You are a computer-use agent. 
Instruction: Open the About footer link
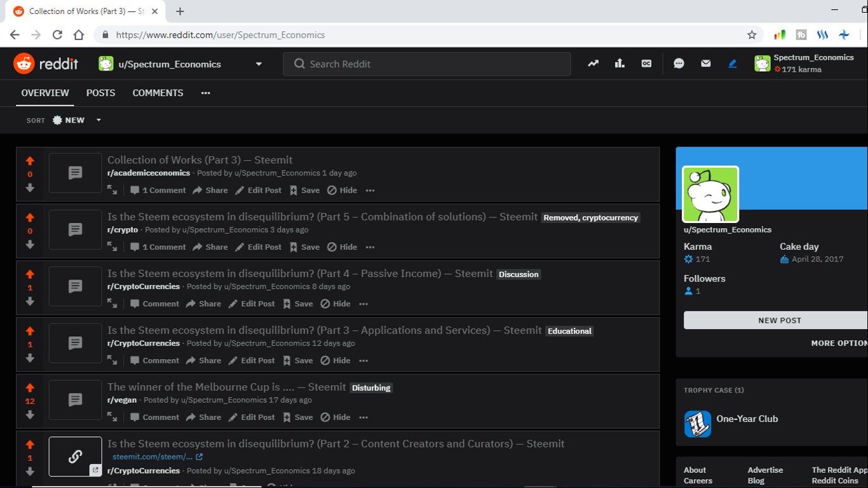click(695, 470)
